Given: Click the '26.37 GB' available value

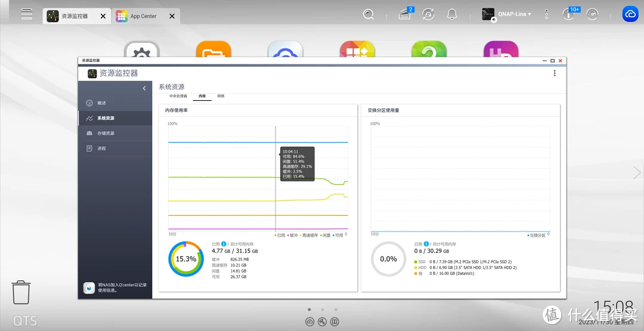Looking at the screenshot, I should tap(239, 277).
